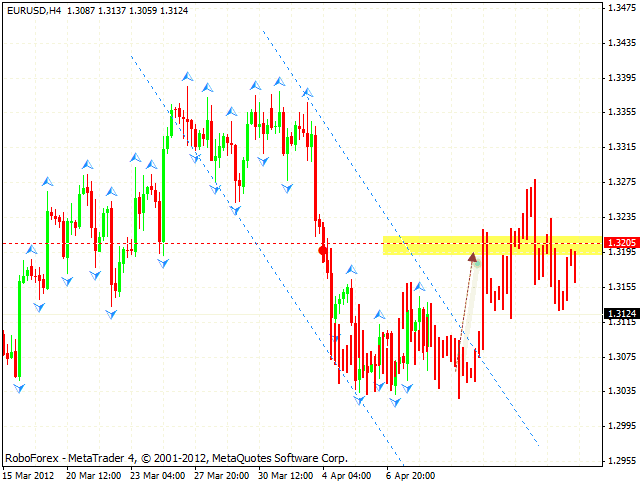The height and width of the screenshot is (483, 640).
Task: Click the 20 Mar 12:00 date label
Action: [x=93, y=476]
